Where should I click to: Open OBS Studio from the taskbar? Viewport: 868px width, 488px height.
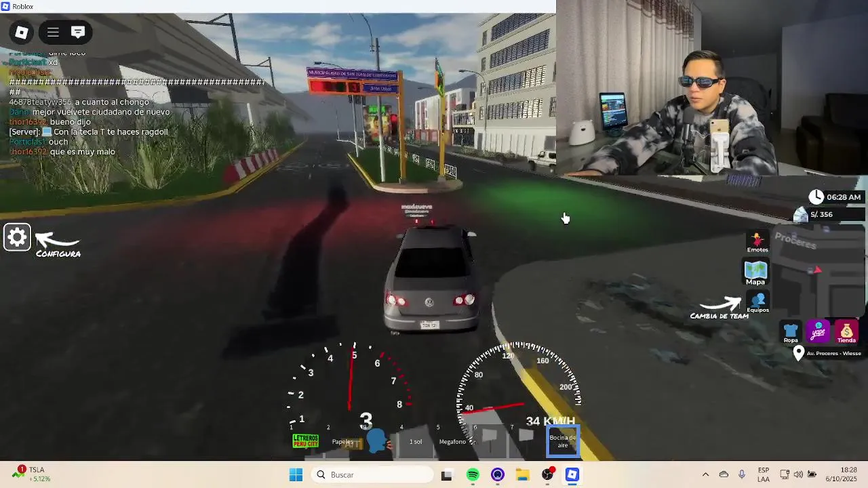548,474
